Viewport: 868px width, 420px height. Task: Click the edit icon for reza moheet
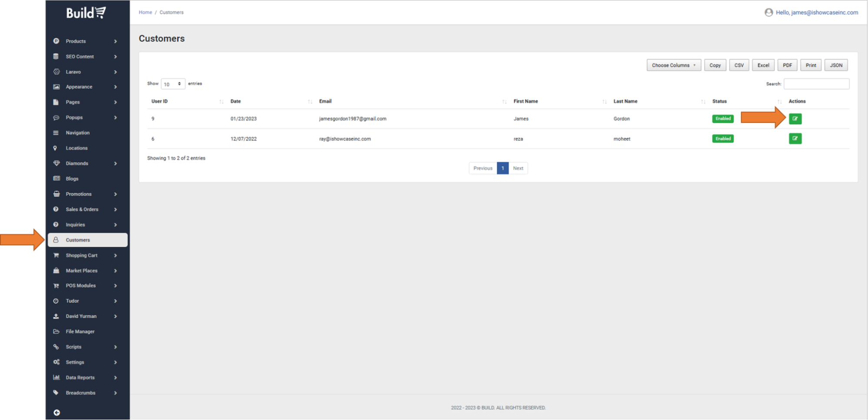click(x=795, y=139)
